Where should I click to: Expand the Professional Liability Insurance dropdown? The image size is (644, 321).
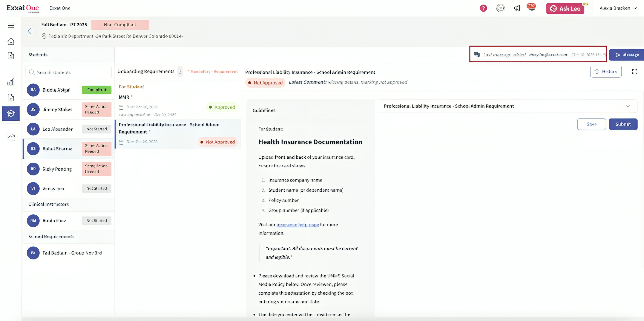(x=628, y=106)
